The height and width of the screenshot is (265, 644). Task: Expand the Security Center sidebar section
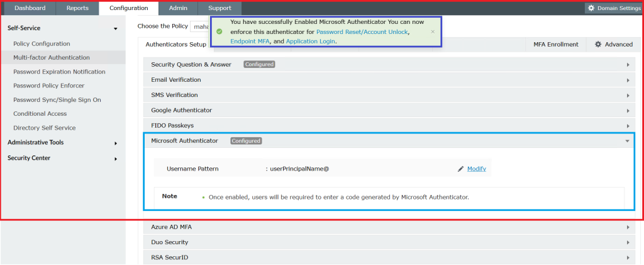click(x=116, y=159)
